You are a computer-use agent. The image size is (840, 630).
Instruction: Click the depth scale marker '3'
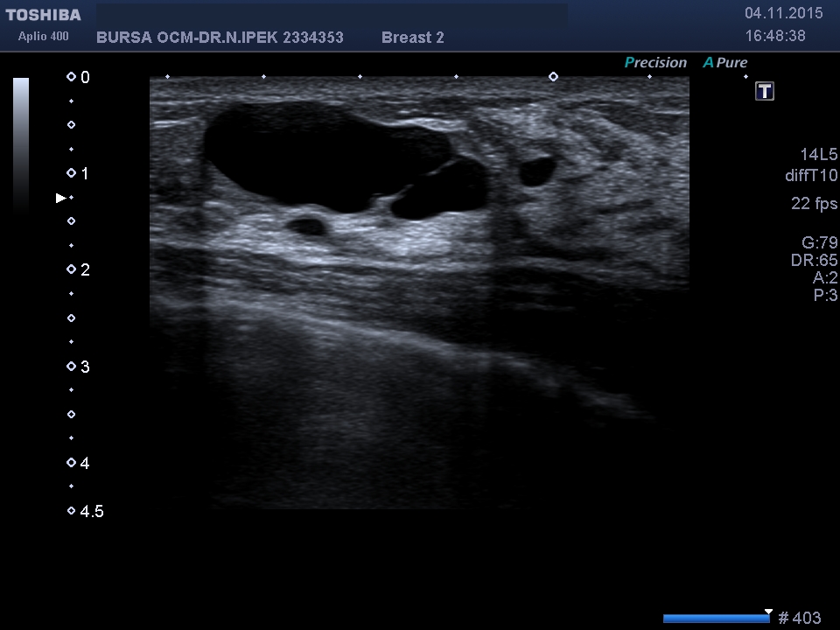tap(85, 367)
